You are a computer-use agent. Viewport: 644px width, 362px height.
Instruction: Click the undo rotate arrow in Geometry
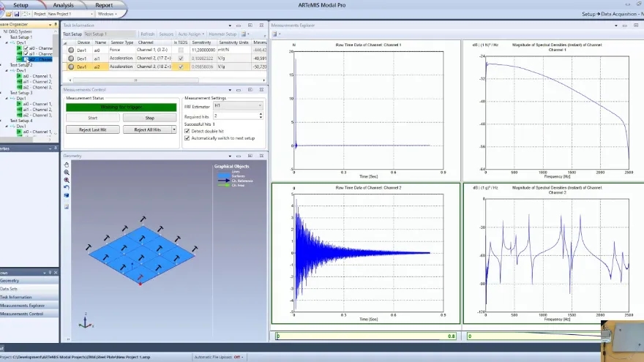(x=67, y=187)
